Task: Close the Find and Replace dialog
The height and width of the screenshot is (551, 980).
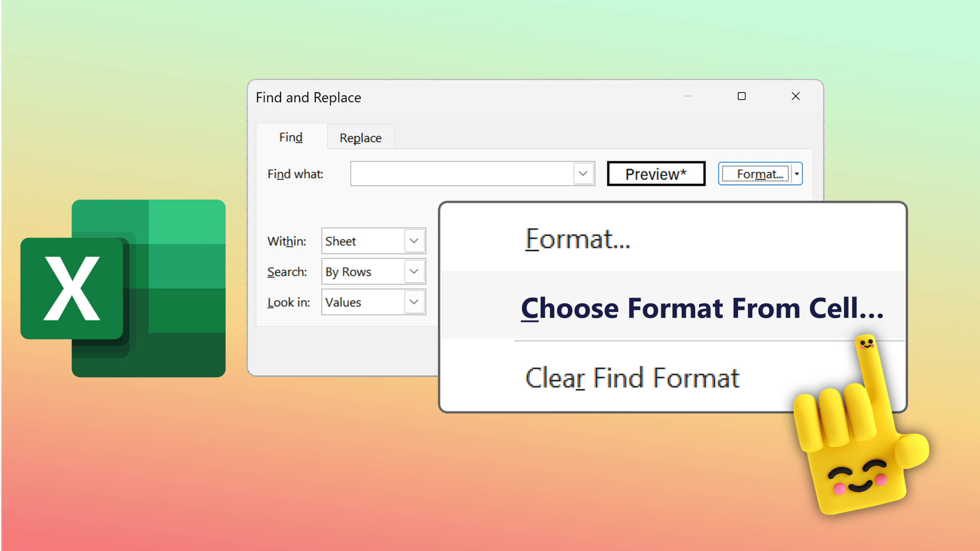Action: 796,96
